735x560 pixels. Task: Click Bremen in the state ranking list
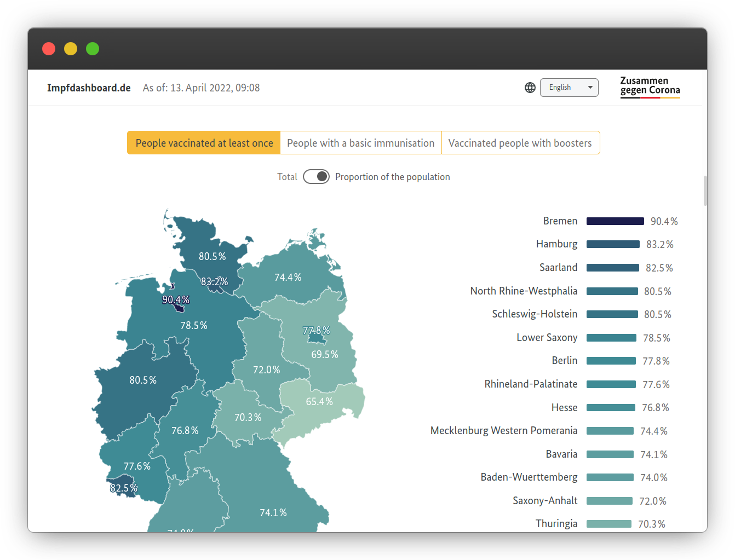tap(560, 221)
